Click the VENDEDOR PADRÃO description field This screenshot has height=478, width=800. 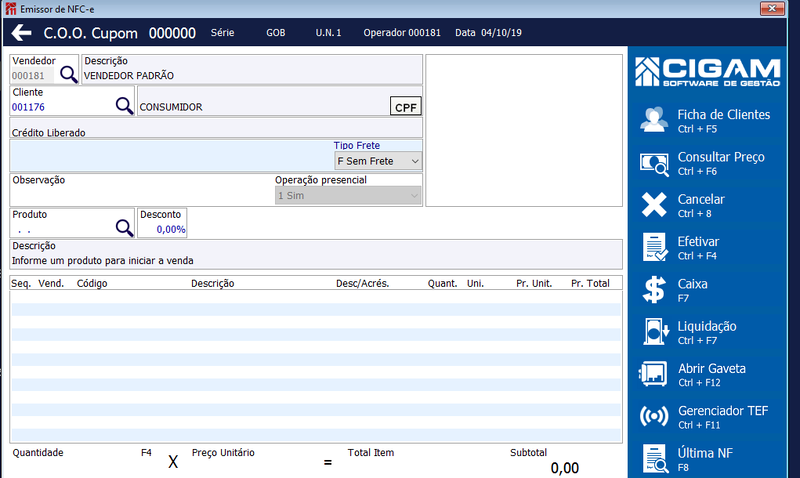point(252,76)
